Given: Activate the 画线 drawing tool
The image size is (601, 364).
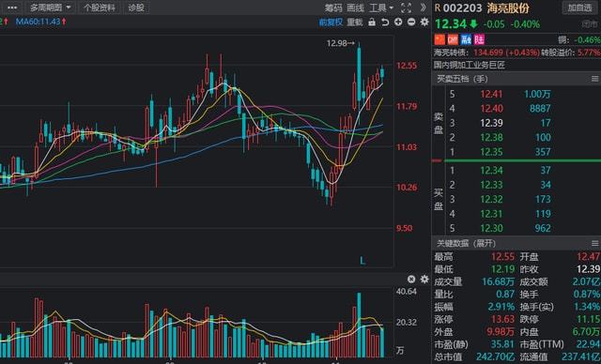Looking at the screenshot, I should 355,8.
